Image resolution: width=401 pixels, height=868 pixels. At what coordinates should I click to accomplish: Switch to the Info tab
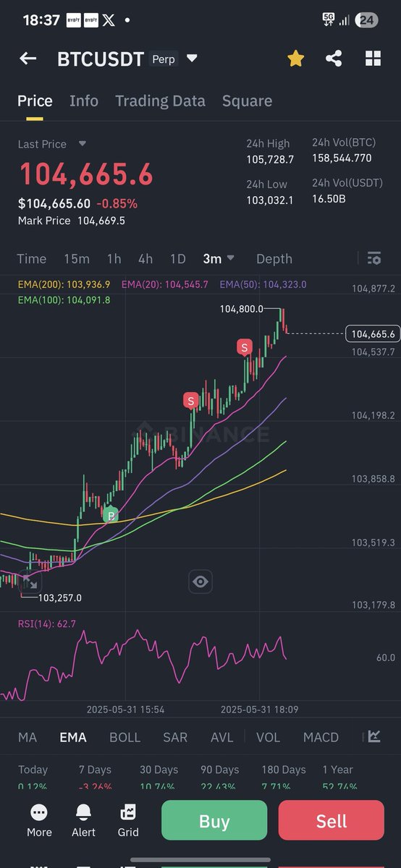click(x=84, y=101)
